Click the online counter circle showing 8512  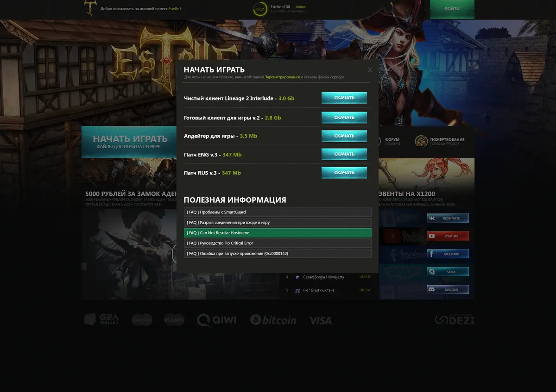click(x=260, y=9)
